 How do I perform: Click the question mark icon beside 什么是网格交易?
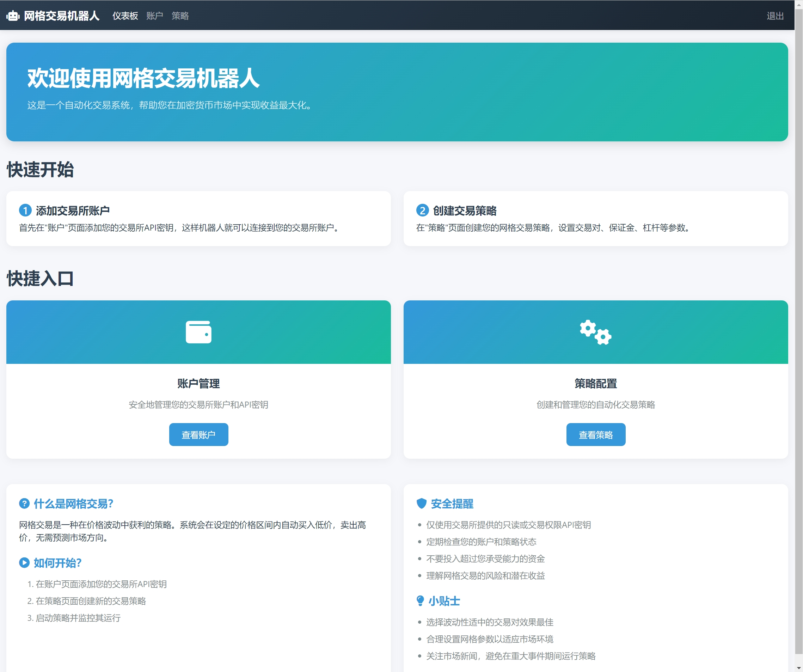pyautogui.click(x=24, y=503)
